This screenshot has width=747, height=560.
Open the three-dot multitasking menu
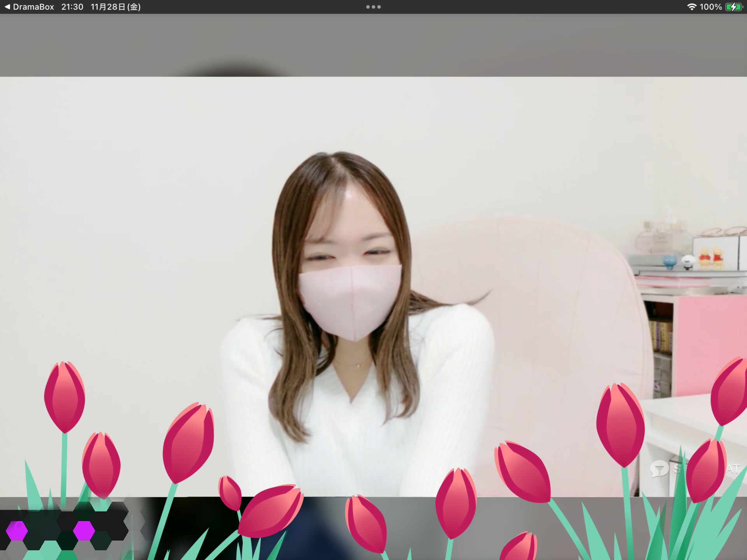tap(373, 7)
